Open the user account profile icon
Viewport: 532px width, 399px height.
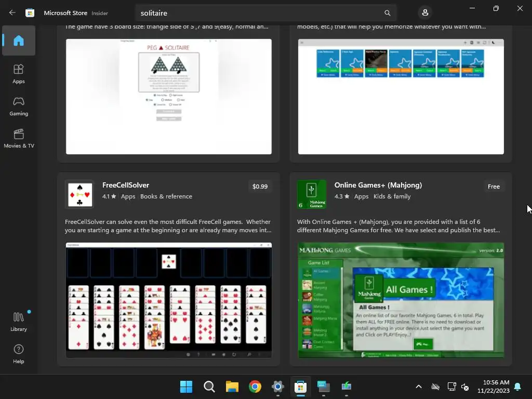pos(425,13)
